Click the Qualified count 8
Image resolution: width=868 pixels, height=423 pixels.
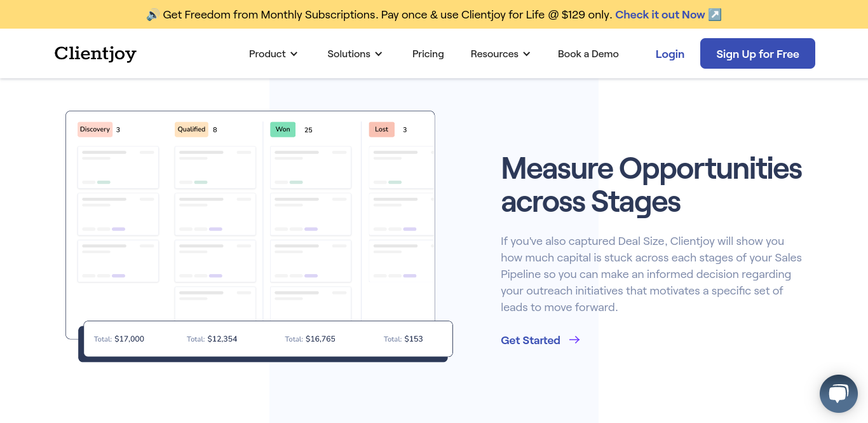(x=215, y=130)
